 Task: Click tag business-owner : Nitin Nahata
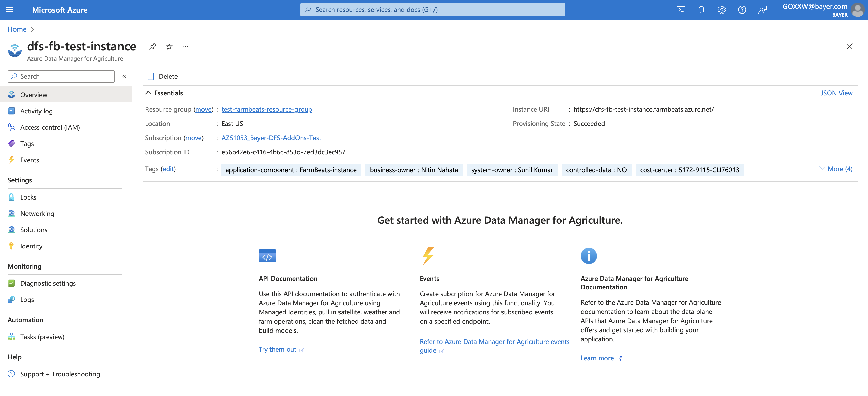pos(414,170)
